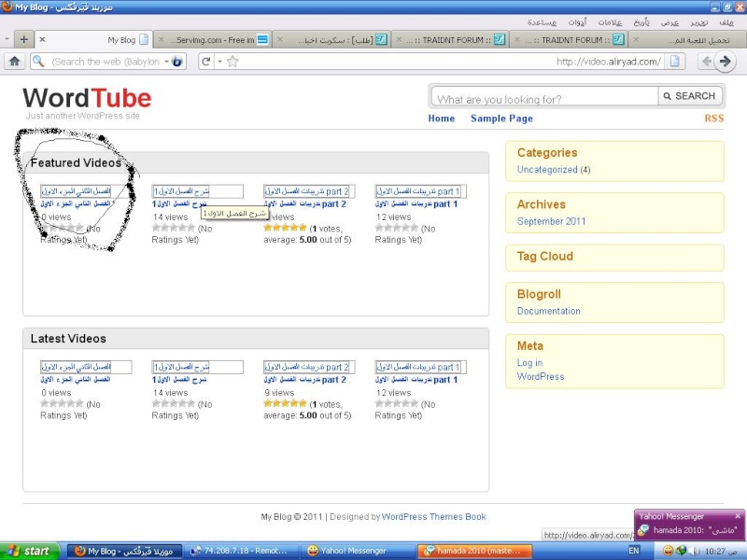Viewport: 747px width, 560px height.
Task: Click the SEARCH button on WordTube
Action: coord(690,96)
